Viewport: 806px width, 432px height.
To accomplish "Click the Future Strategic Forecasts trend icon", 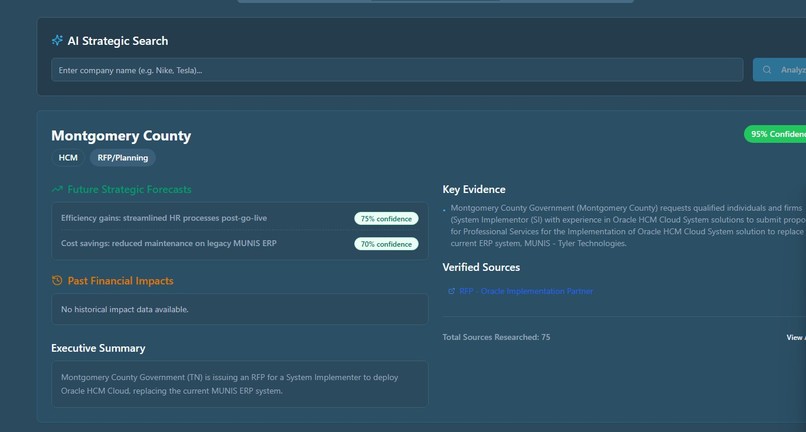I will click(57, 189).
